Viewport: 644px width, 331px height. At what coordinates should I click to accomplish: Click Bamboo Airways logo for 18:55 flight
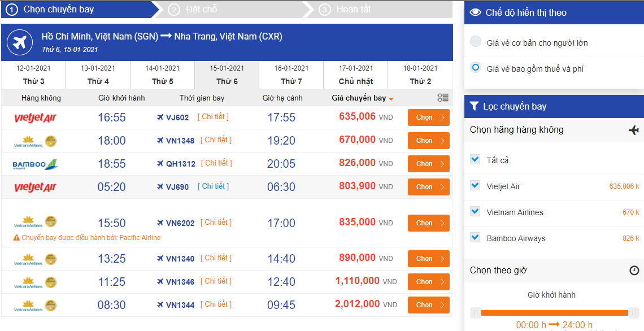(x=36, y=164)
